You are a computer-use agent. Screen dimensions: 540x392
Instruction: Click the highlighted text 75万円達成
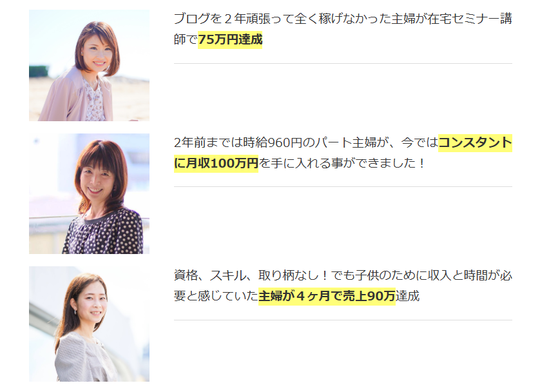point(230,39)
